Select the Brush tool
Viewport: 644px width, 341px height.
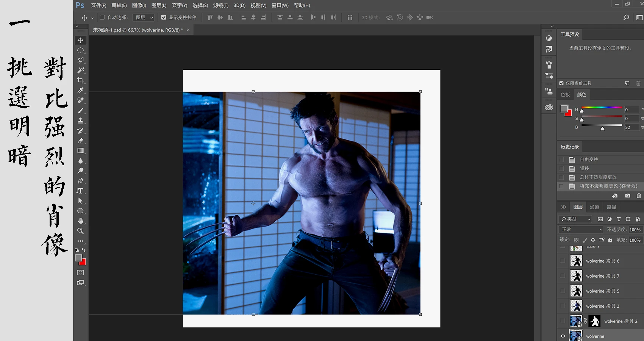point(80,111)
